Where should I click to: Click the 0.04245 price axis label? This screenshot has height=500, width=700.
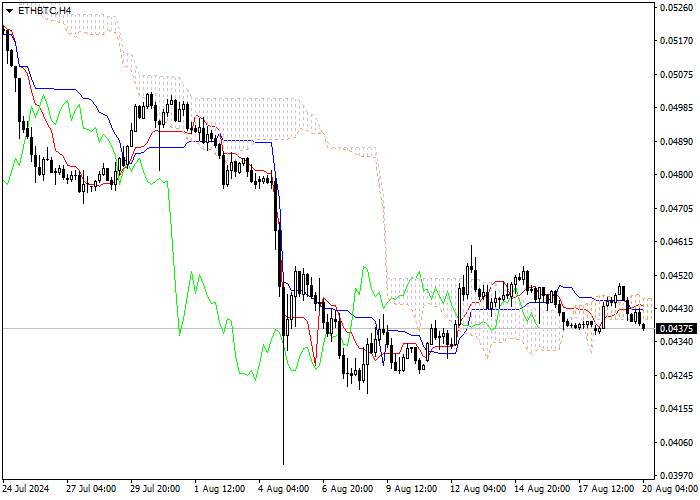click(676, 375)
